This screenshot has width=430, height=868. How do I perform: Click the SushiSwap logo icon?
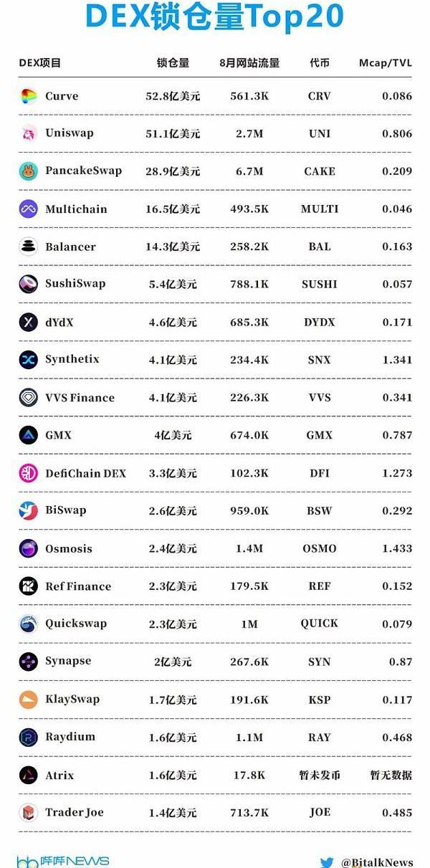29,284
